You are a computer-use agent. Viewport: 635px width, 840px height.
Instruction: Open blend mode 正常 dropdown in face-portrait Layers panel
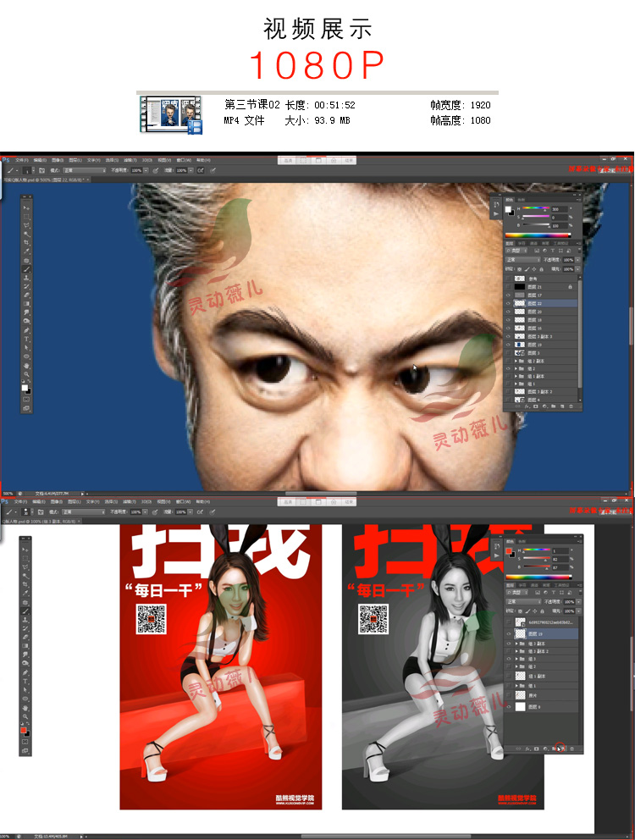point(522,260)
